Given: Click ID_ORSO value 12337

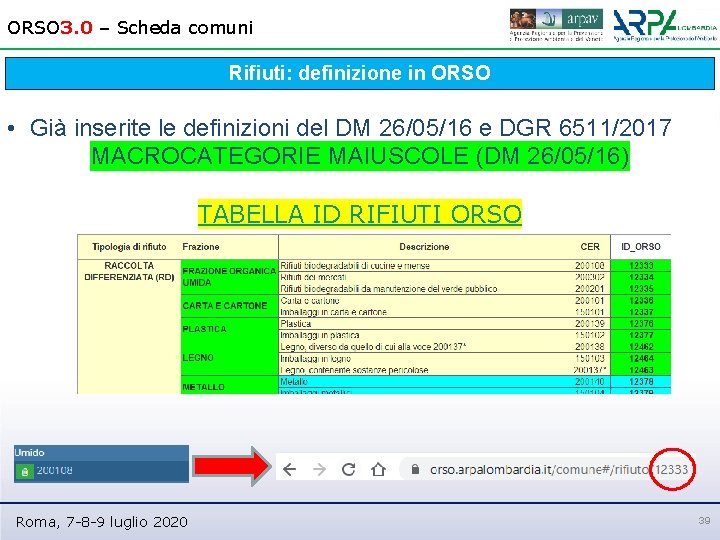Looking at the screenshot, I should pos(641,312).
